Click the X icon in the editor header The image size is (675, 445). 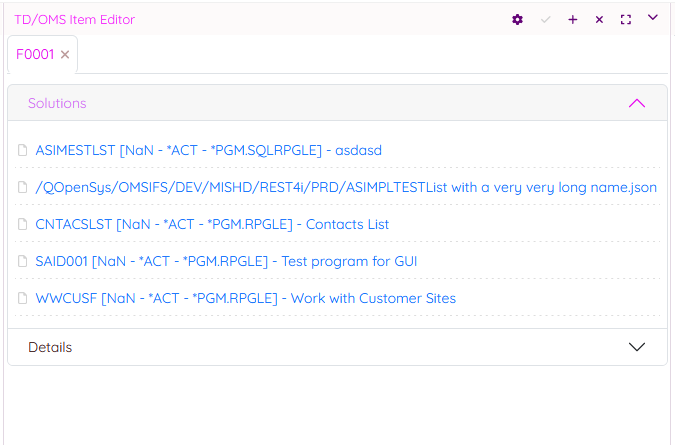click(599, 19)
